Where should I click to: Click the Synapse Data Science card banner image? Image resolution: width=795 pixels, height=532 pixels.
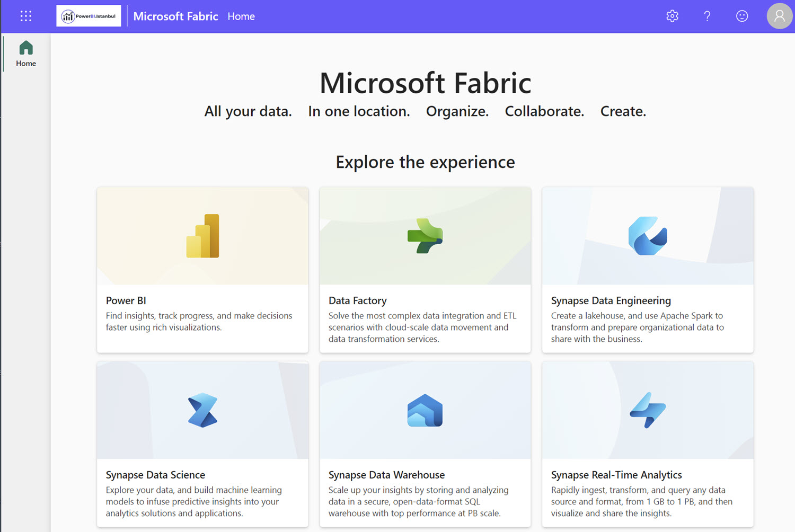(x=202, y=410)
